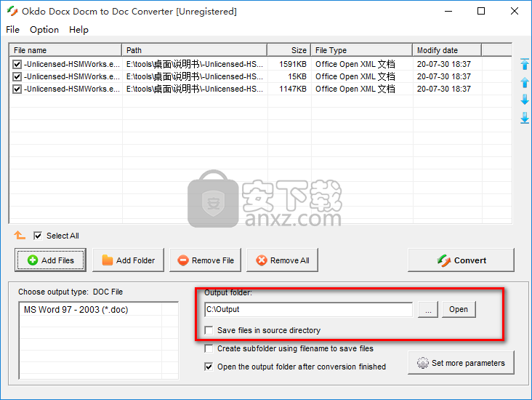The height and width of the screenshot is (400, 532).
Task: Click the Add Folder button
Action: 128,260
